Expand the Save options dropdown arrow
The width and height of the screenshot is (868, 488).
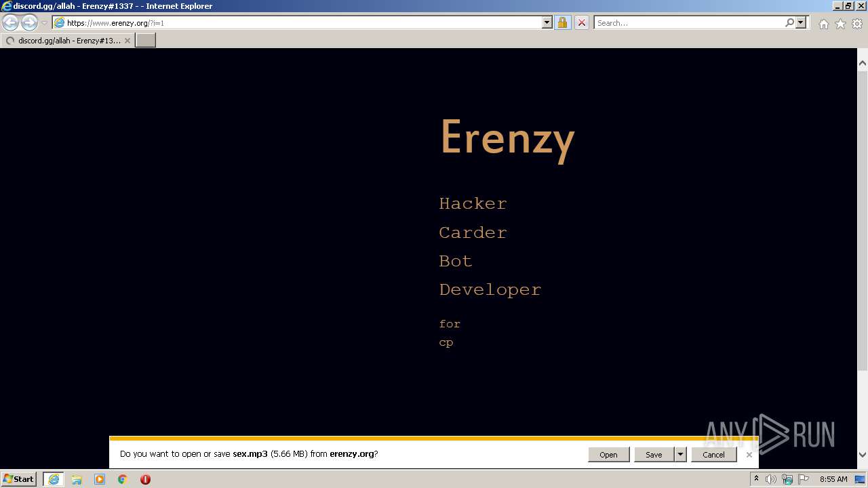pyautogui.click(x=680, y=455)
